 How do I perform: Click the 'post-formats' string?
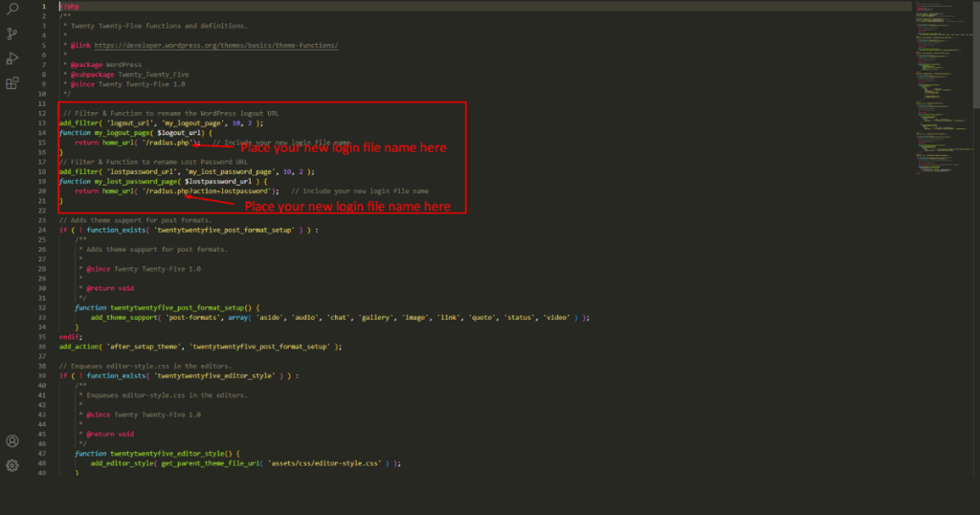click(x=192, y=318)
